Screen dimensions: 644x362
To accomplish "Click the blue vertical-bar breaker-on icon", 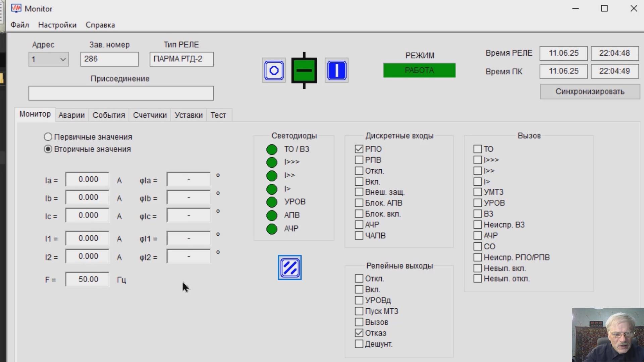I will tap(336, 70).
